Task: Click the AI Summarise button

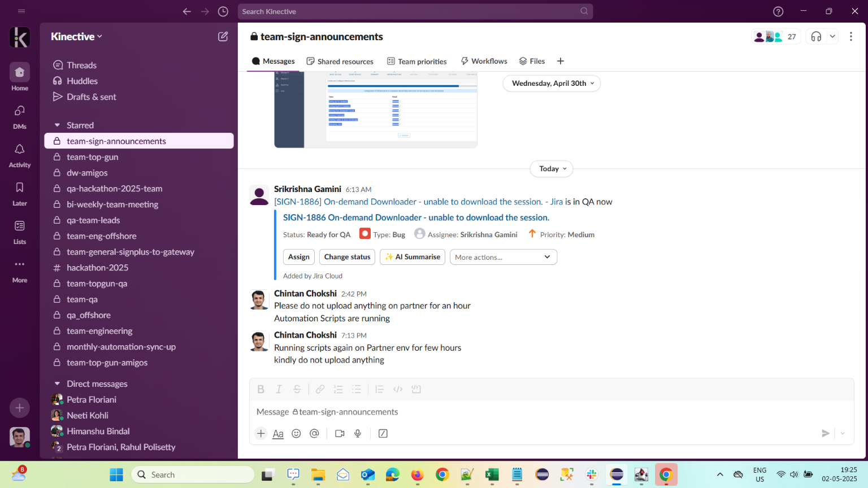Action: 413,257
